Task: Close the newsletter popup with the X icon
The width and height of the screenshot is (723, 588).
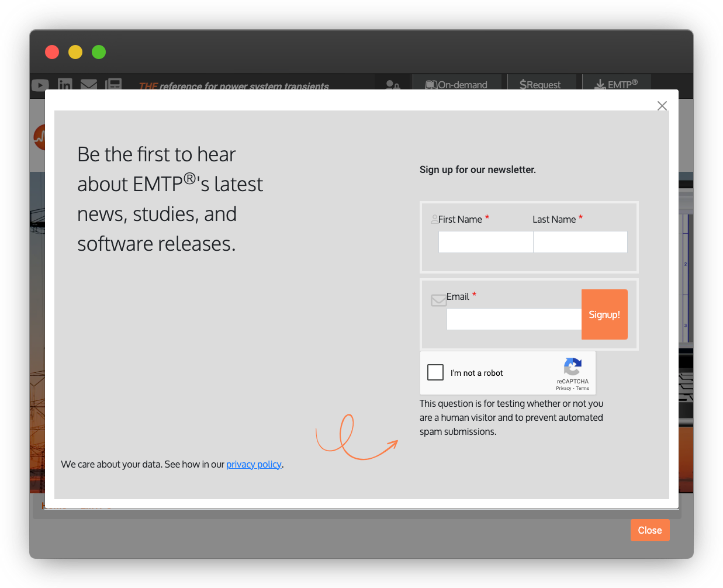Action: 662,106
